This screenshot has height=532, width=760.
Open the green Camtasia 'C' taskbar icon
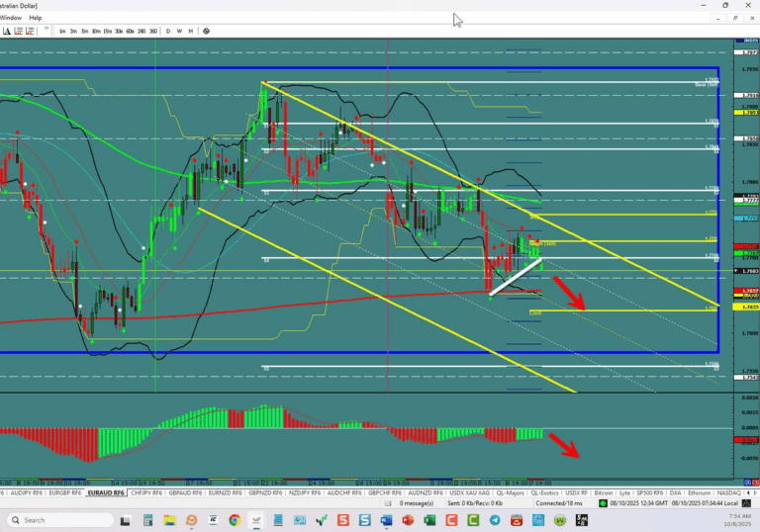(473, 520)
